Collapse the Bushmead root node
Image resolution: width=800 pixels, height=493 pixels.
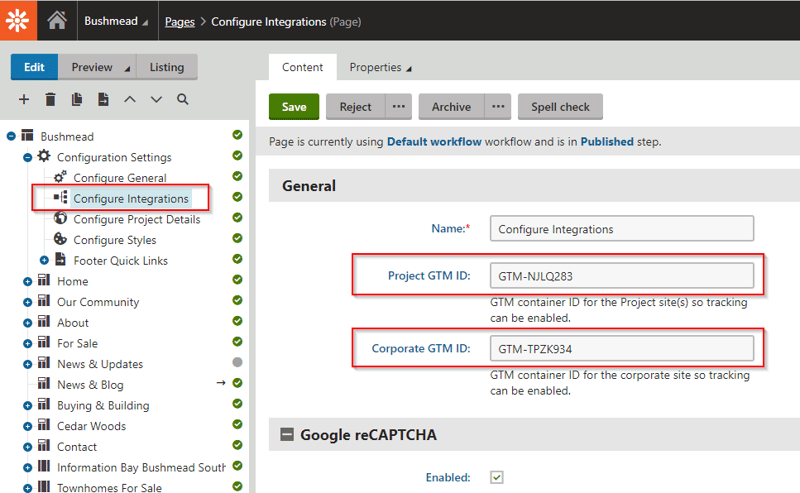(11, 136)
